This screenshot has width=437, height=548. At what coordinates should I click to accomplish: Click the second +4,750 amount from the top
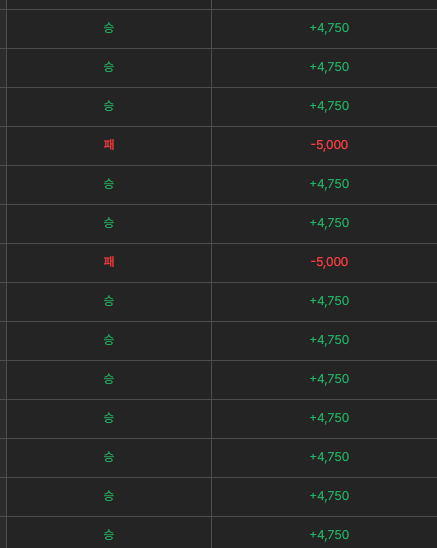329,67
